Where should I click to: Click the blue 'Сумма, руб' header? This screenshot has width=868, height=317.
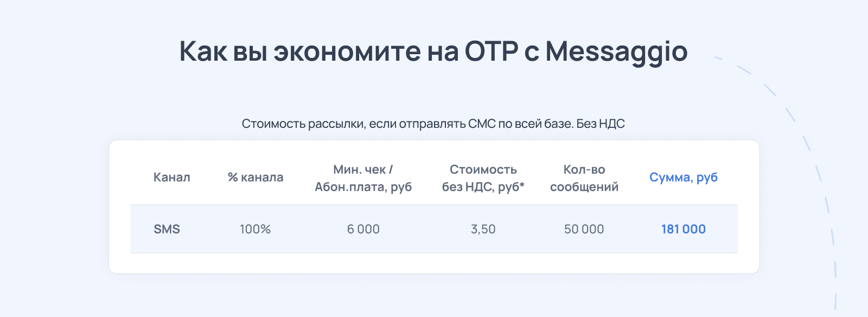tap(684, 177)
